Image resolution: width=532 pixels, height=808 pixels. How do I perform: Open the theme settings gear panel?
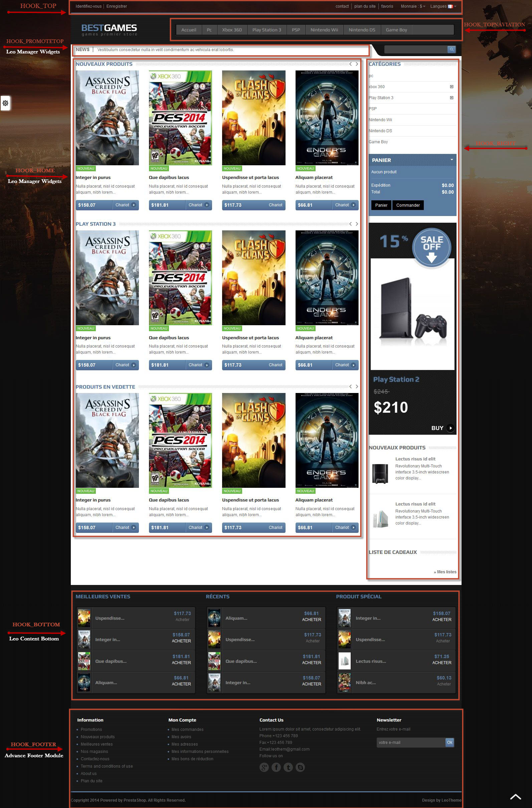coord(5,103)
